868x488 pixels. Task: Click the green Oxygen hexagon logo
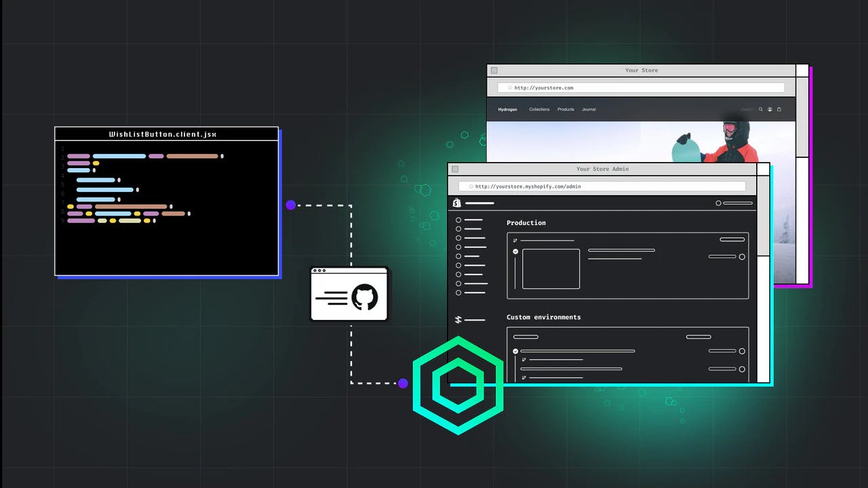458,385
